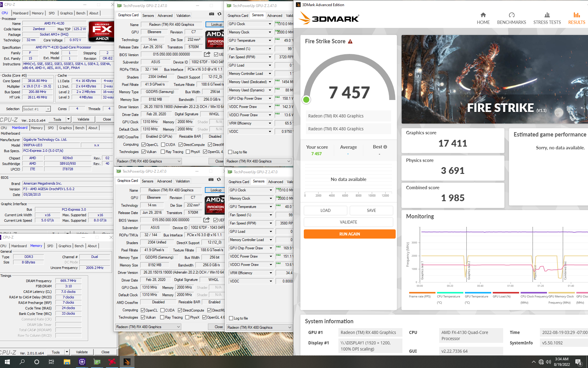The height and width of the screenshot is (368, 588).
Task: Go to 3DMark HOME icon
Action: pos(483,15)
